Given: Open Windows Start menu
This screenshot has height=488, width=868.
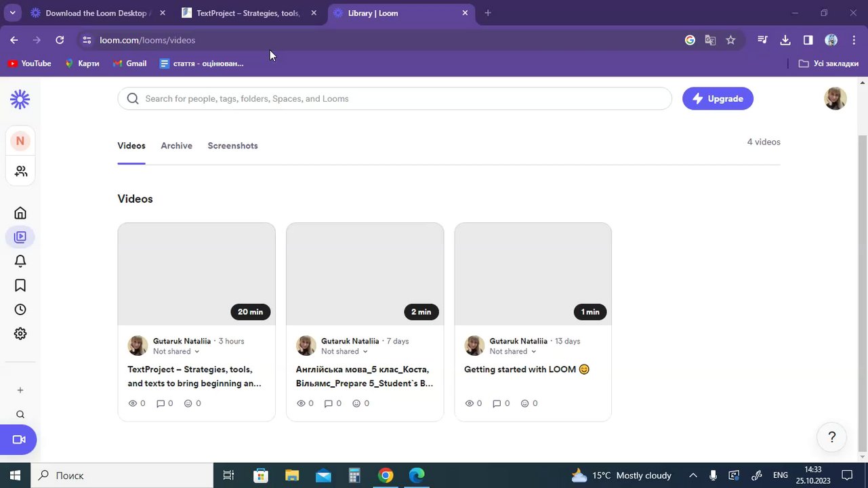Looking at the screenshot, I should point(15,475).
